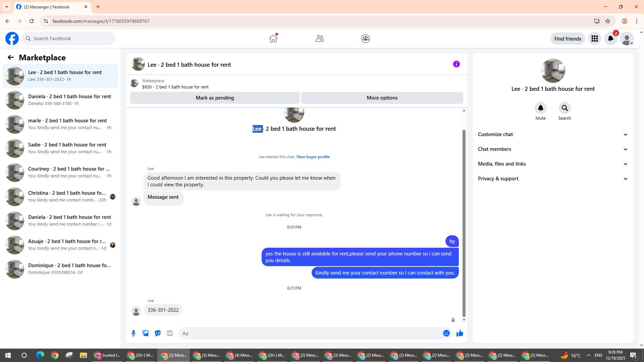
Task: Open the sticker picker icon
Action: click(x=158, y=333)
